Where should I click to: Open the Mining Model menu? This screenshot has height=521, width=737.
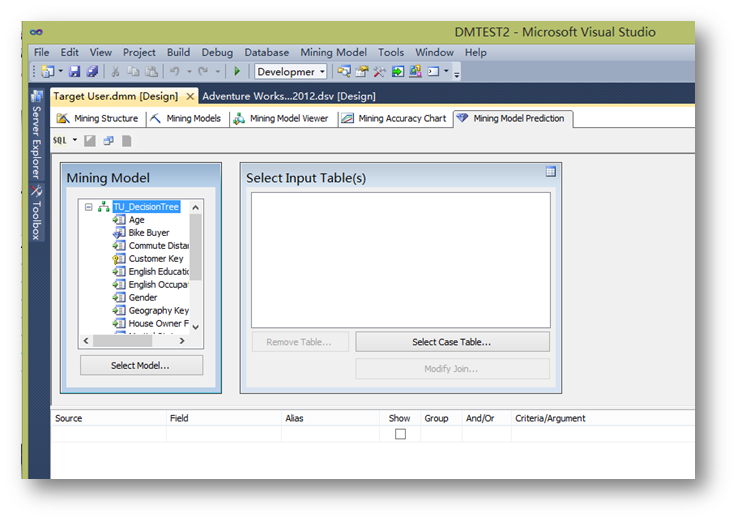(x=333, y=52)
